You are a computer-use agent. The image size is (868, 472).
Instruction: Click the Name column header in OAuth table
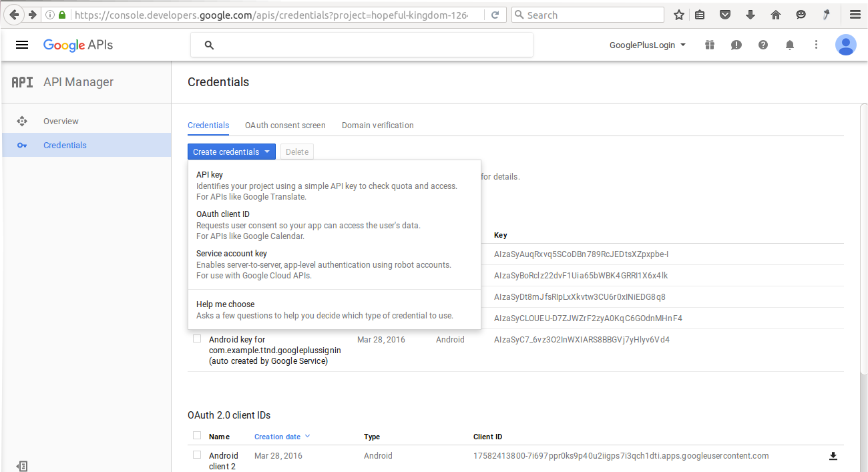click(219, 437)
